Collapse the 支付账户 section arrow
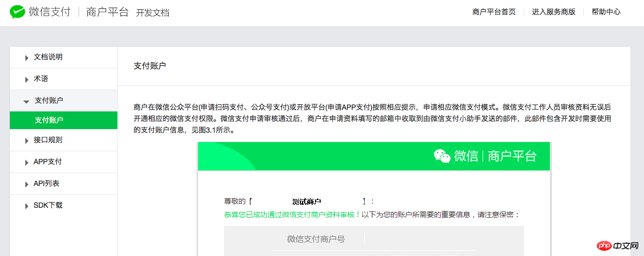The height and width of the screenshot is (256, 644). 26,102
